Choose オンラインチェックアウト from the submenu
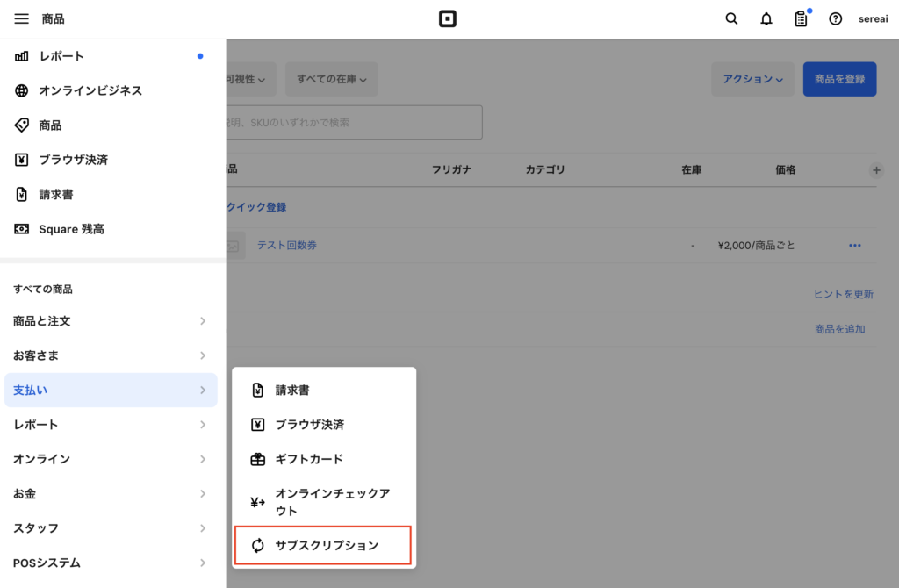 (331, 502)
